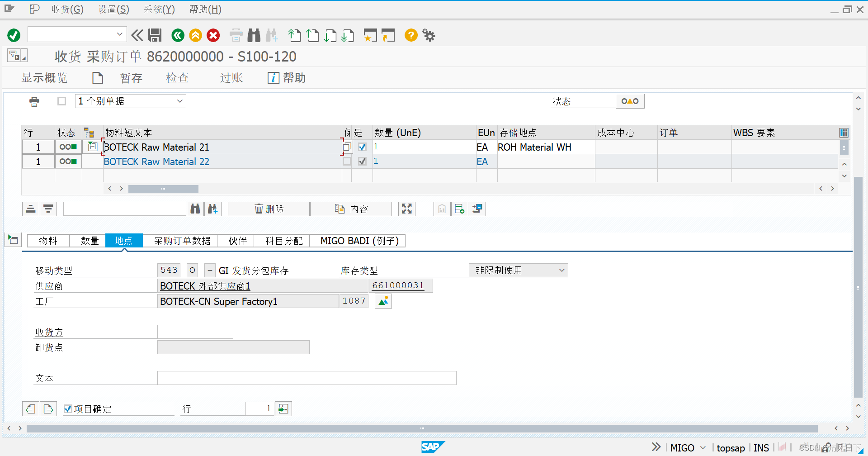Click the green Back arrow icon
The width and height of the screenshot is (868, 456).
[178, 35]
